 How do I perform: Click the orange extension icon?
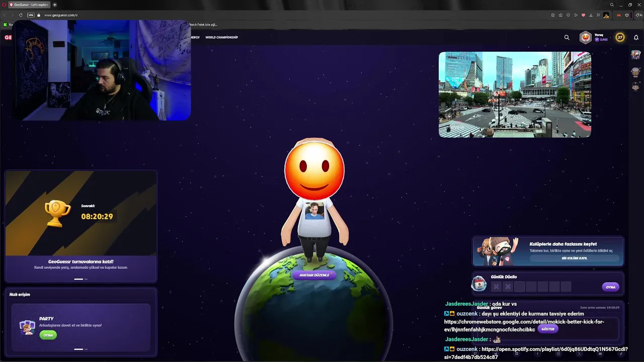pos(618,15)
